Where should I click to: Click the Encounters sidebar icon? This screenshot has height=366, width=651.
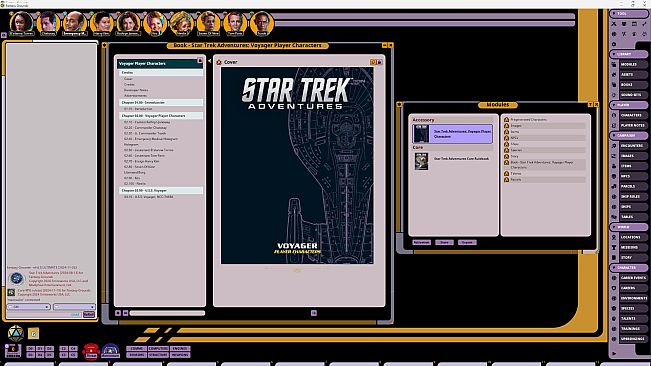pyautogui.click(x=614, y=146)
